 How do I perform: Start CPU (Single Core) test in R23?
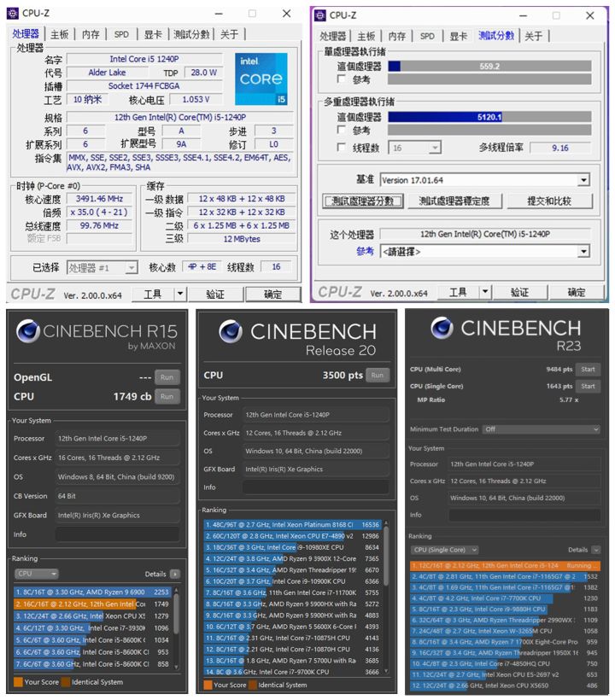click(x=588, y=386)
